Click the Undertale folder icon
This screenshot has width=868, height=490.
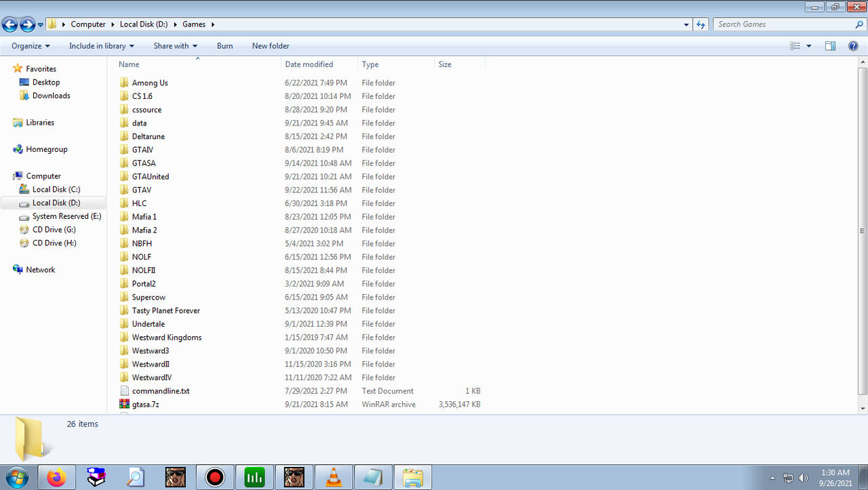click(x=124, y=324)
